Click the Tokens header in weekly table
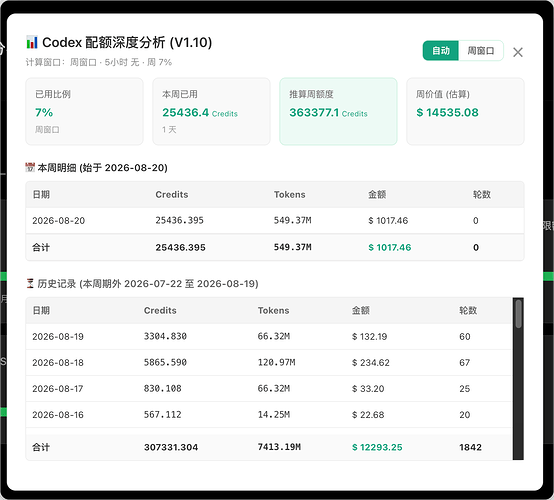 pyautogui.click(x=289, y=194)
